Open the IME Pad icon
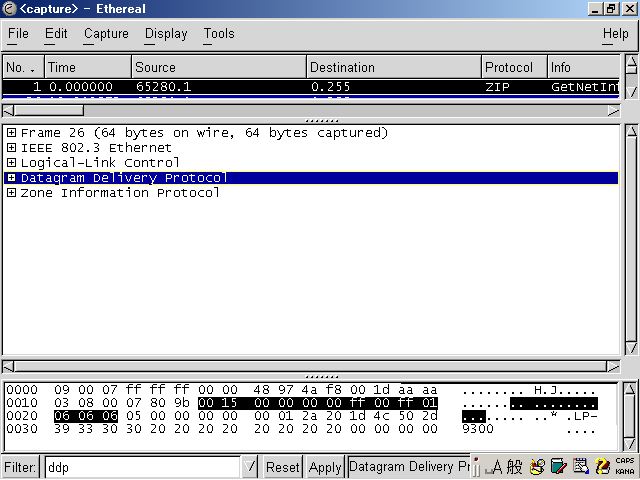 537,467
